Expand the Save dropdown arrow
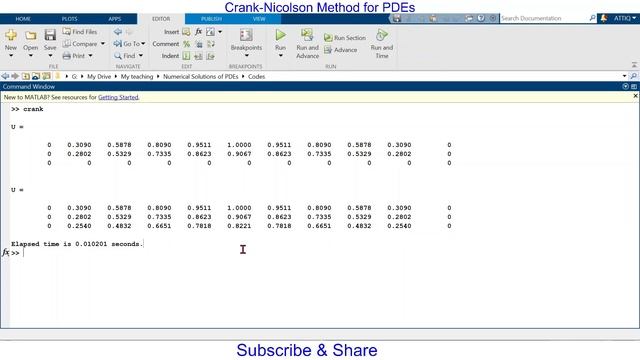 click(x=50, y=56)
